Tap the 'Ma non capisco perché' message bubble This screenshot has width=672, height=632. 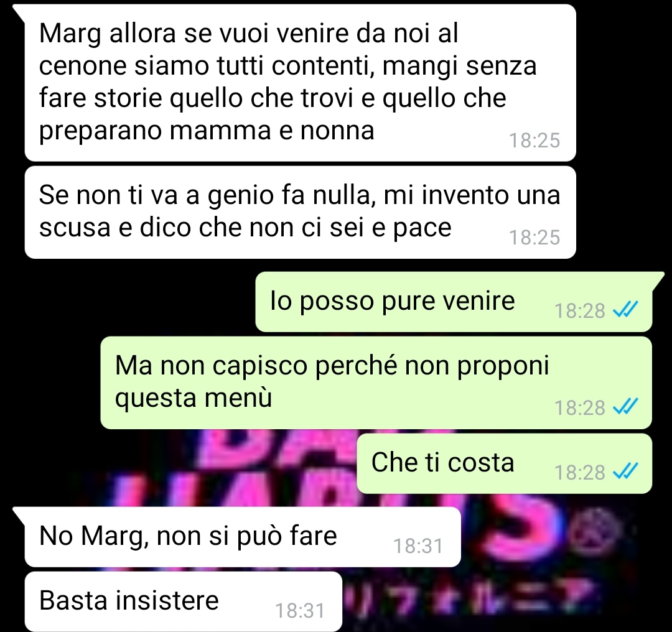pyautogui.click(x=376, y=383)
